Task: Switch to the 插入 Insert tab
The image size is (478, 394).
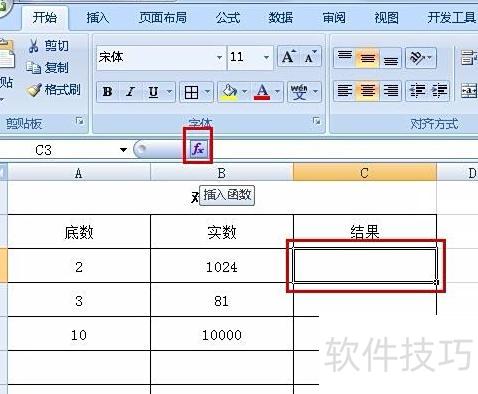Action: pyautogui.click(x=98, y=17)
